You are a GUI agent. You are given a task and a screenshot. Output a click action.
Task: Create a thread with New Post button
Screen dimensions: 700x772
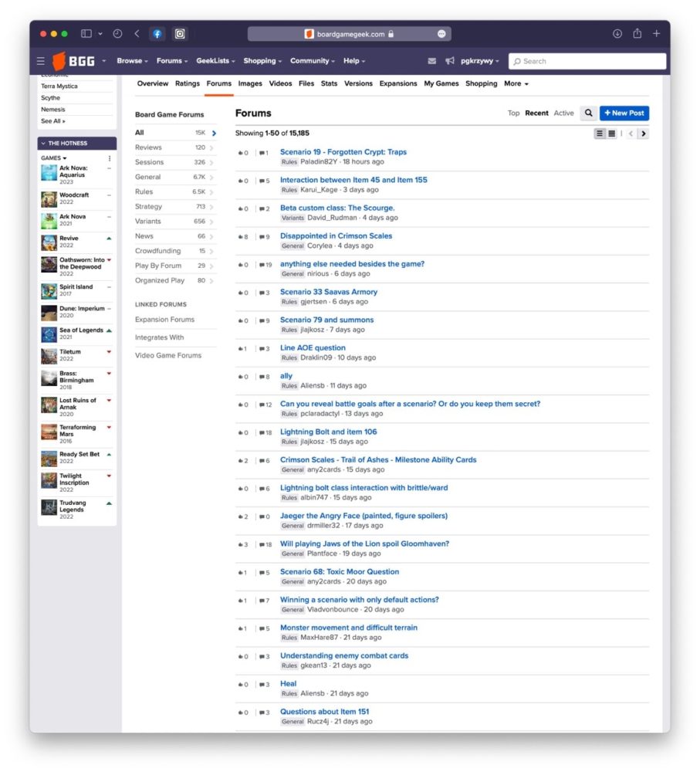(624, 113)
